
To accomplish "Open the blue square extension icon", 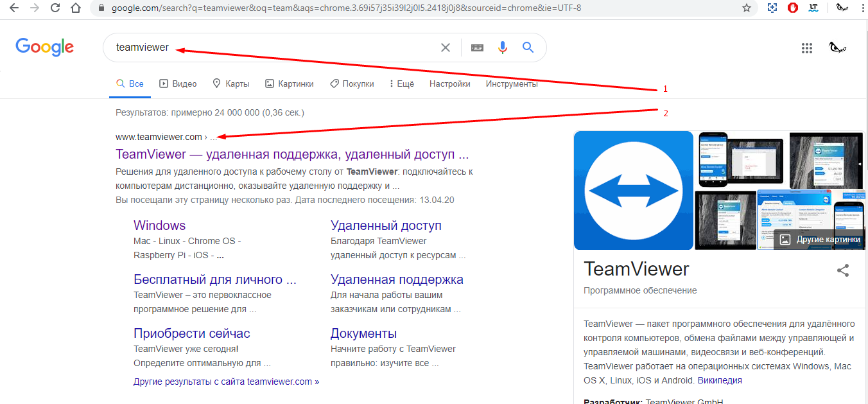I will (772, 8).
